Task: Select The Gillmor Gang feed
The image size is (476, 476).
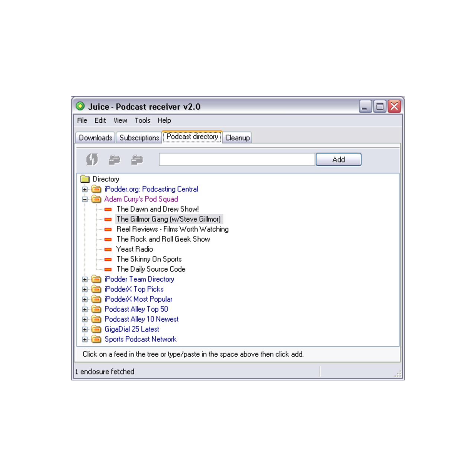Action: pyautogui.click(x=168, y=219)
